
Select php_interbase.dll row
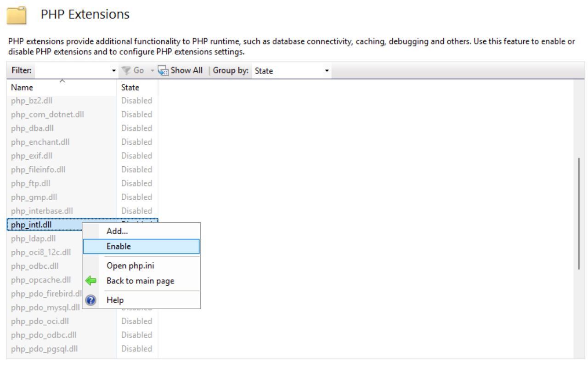[82, 211]
